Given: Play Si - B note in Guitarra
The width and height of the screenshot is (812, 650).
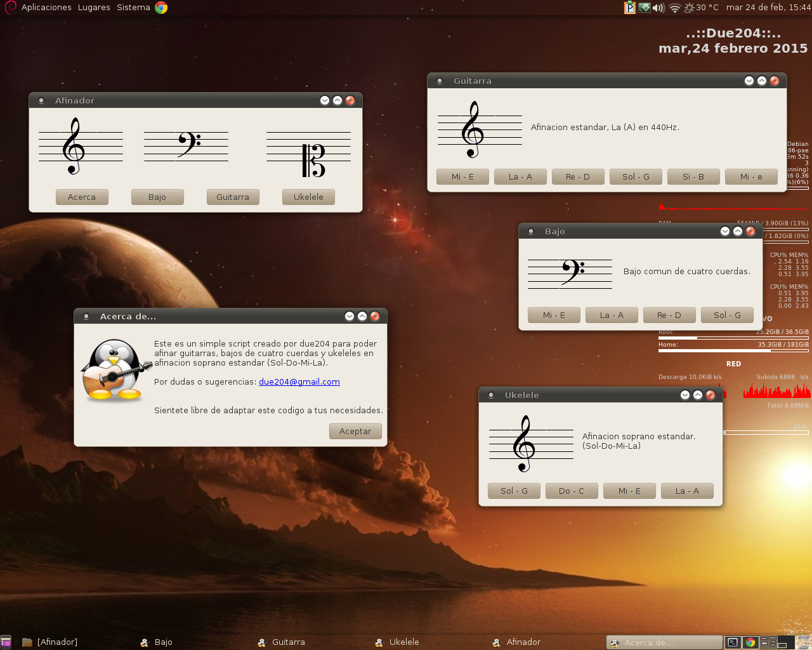Looking at the screenshot, I should (x=693, y=176).
